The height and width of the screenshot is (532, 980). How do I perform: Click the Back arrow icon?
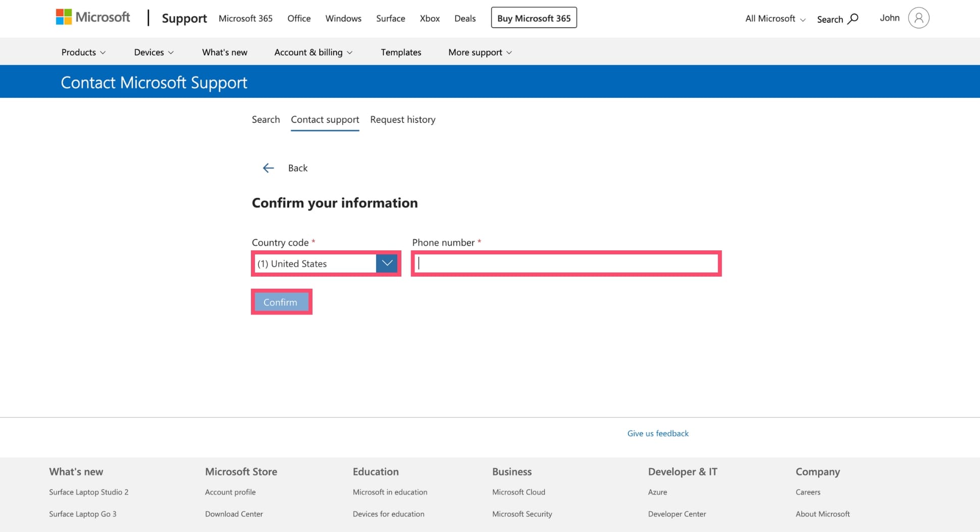(x=268, y=168)
